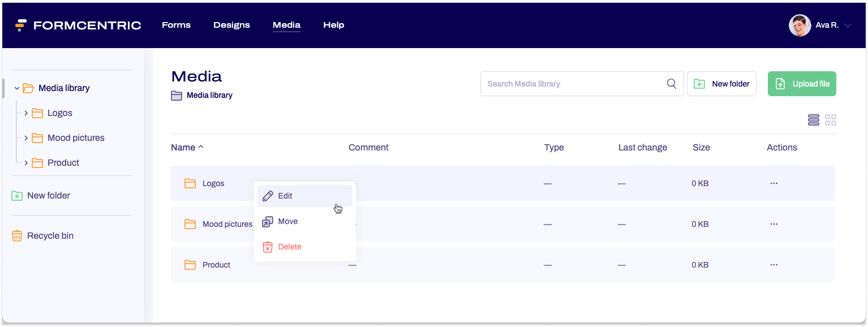Click the Upload file button

tap(802, 83)
